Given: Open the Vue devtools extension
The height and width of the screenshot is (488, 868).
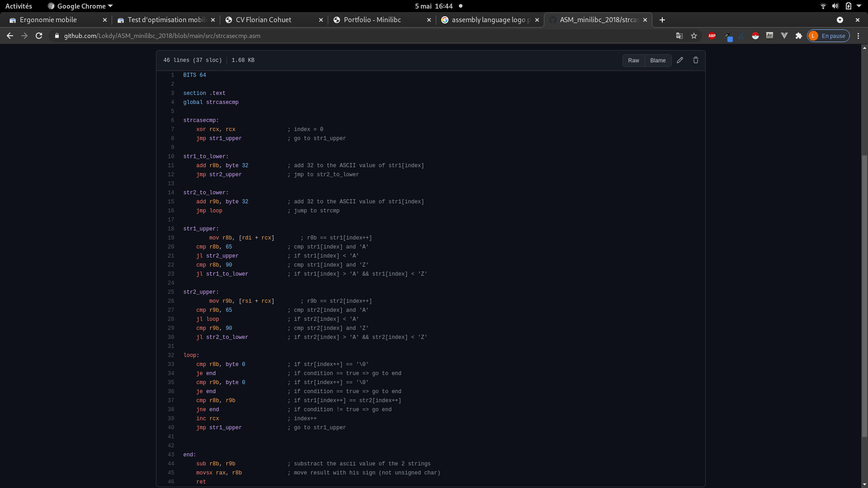Looking at the screenshot, I should 784,36.
